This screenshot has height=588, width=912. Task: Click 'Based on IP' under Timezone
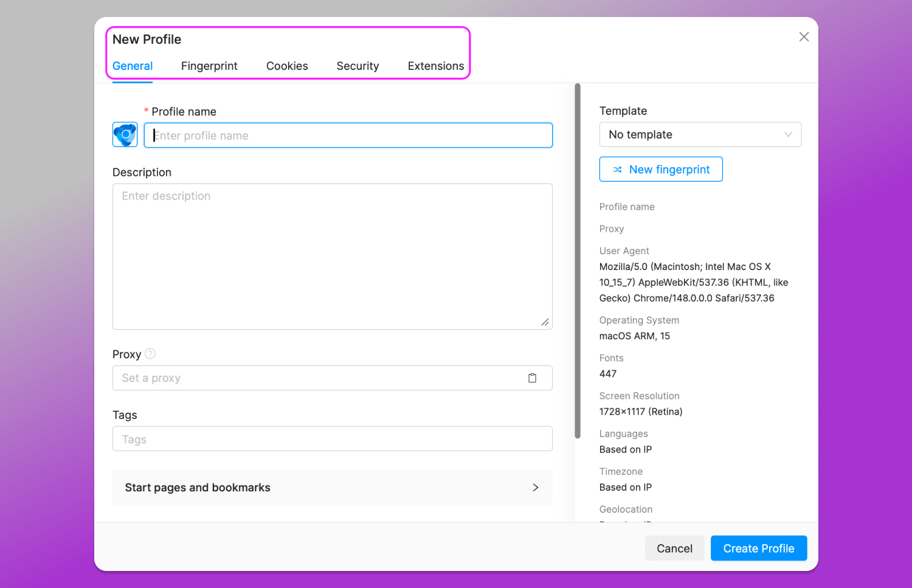[x=626, y=487]
